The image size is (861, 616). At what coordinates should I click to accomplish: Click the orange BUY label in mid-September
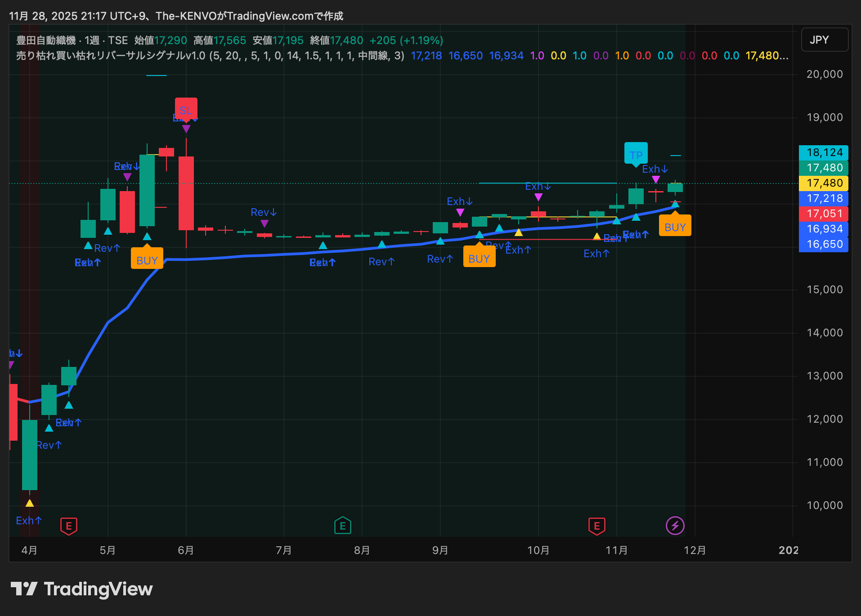[479, 258]
